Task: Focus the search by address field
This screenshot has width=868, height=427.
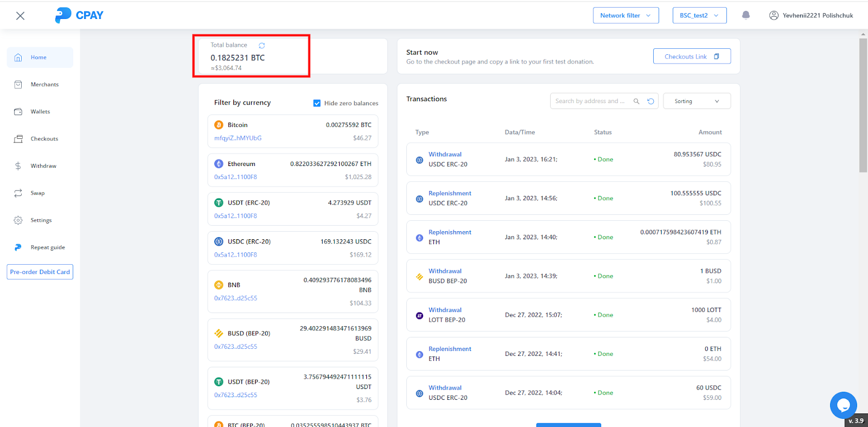Action: (590, 101)
